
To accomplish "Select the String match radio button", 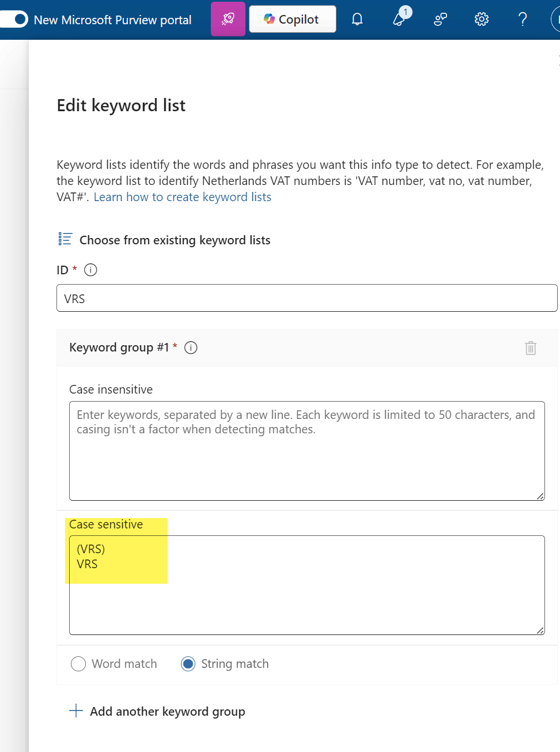I will tap(188, 664).
